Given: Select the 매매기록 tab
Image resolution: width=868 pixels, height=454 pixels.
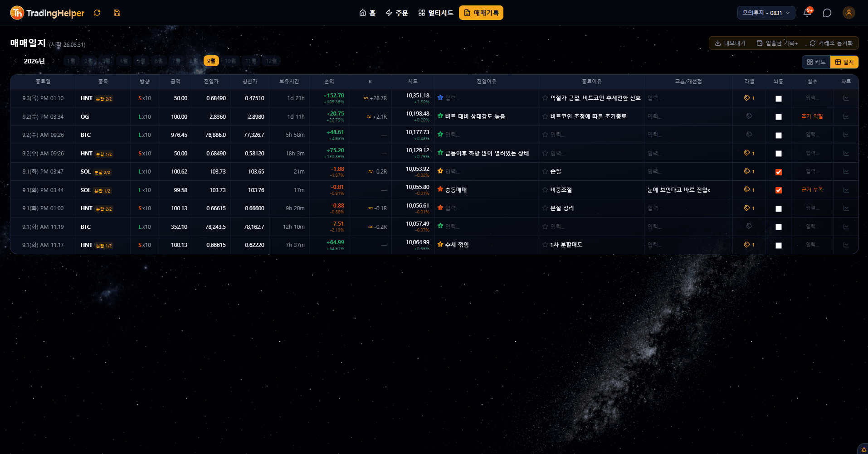Looking at the screenshot, I should [481, 13].
